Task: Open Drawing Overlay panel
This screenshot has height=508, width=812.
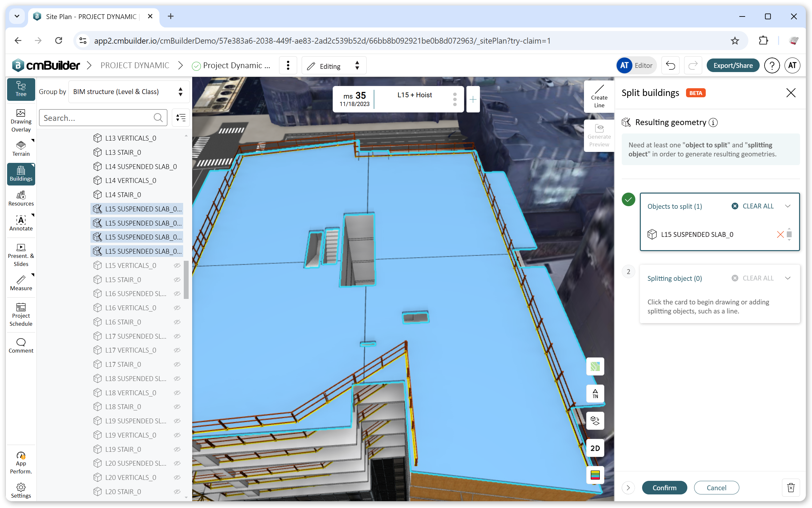Action: coord(21,120)
